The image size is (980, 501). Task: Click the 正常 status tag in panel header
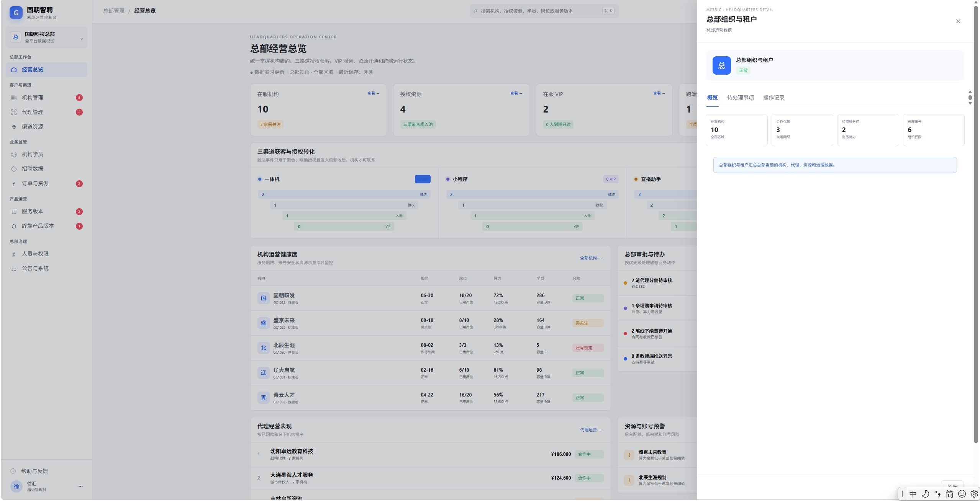(743, 70)
